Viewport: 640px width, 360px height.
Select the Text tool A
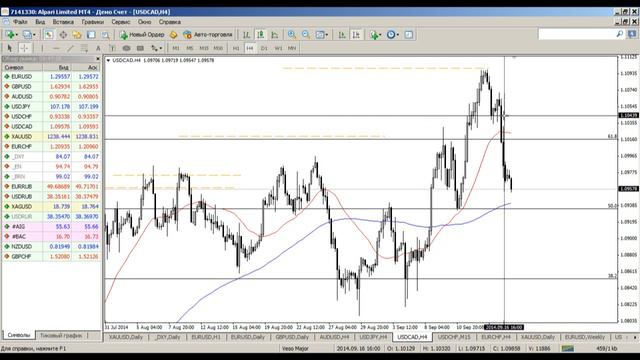click(98, 48)
